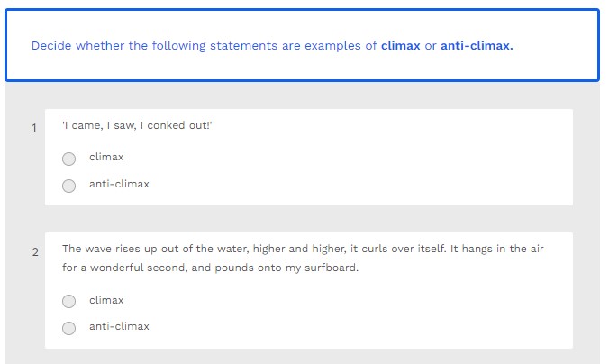This screenshot has height=364, width=609.
Task: Click the 'climax' label text under question 2
Action: [x=106, y=301]
